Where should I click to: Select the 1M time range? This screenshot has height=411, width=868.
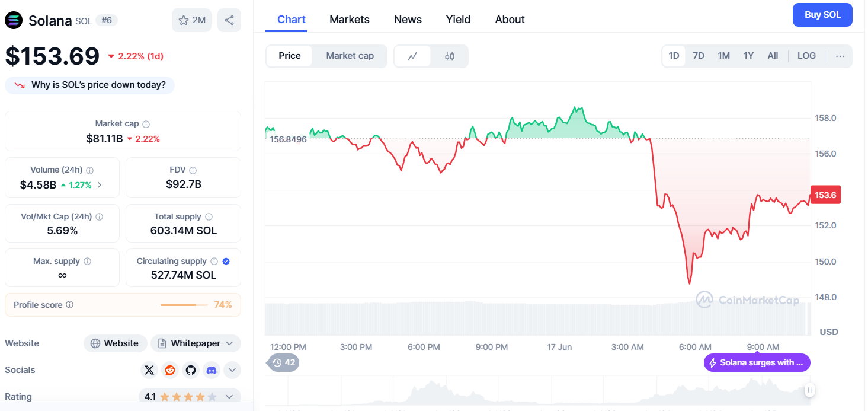point(723,56)
